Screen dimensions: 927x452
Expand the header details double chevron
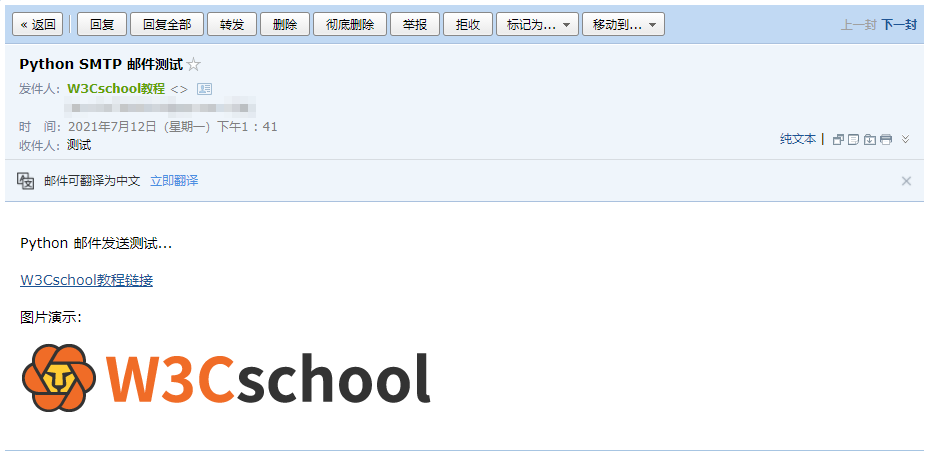pos(905,139)
